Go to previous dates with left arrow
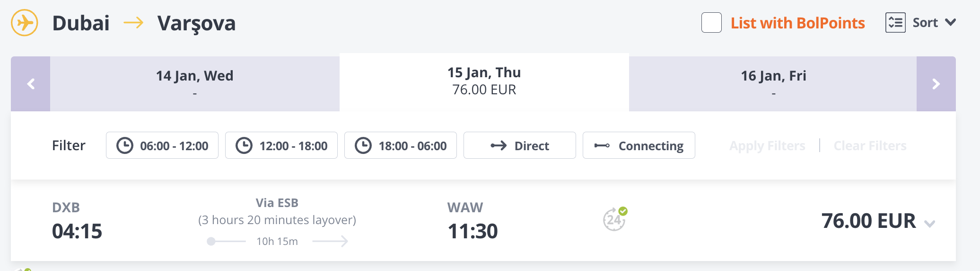 pos(31,84)
